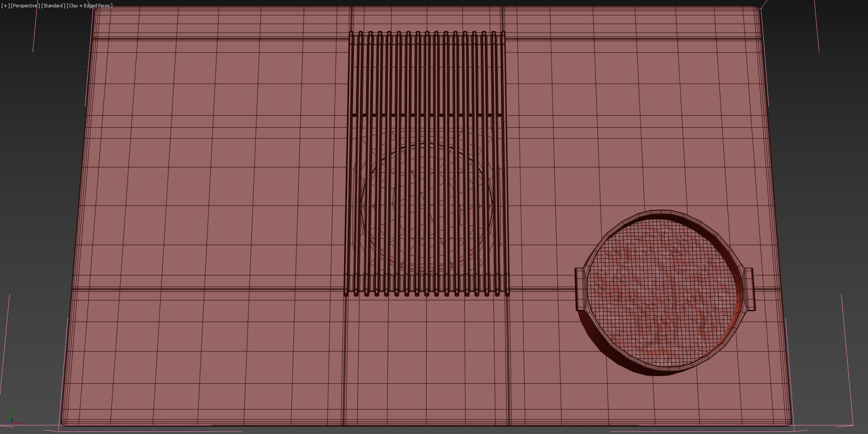This screenshot has width=868, height=434.
Task: Open the Perspective point-of-view viewport menu
Action: point(25,6)
